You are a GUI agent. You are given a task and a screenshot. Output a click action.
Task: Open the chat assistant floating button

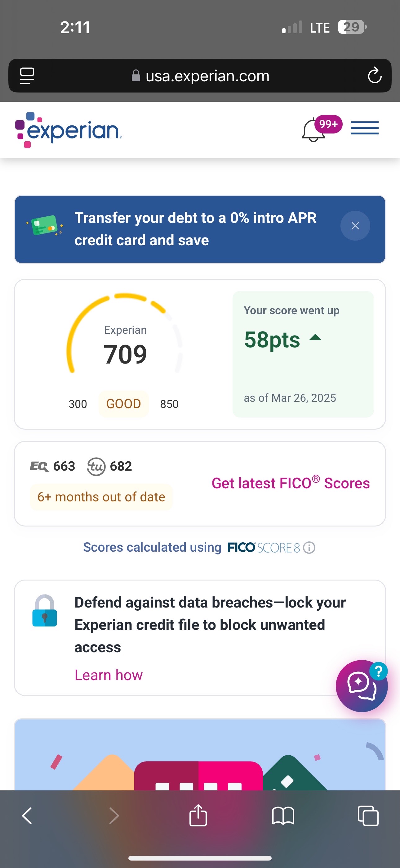click(362, 686)
